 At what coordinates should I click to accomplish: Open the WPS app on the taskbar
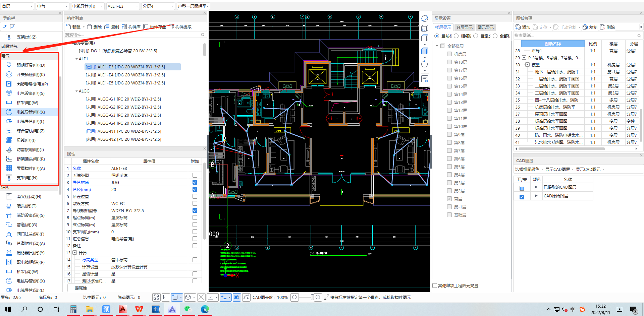[x=139, y=309]
